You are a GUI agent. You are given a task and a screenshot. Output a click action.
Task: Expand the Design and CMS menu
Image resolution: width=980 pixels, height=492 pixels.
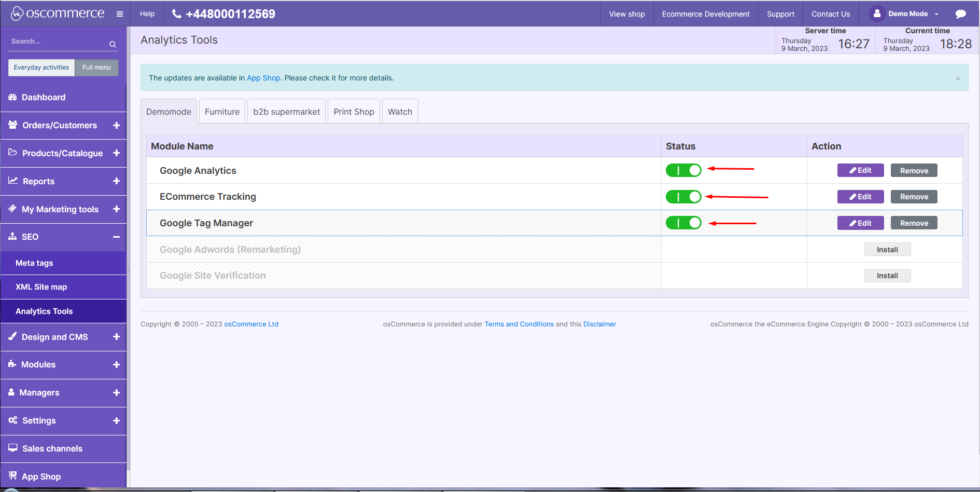pos(116,337)
